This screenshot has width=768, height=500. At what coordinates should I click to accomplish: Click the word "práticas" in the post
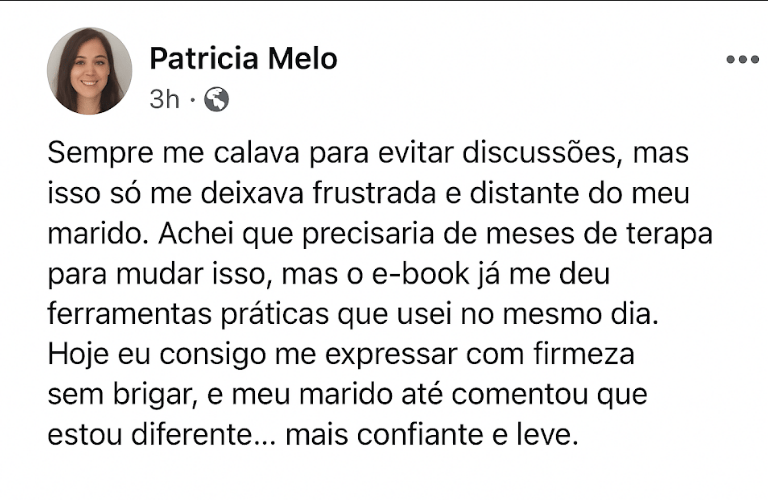point(274,315)
